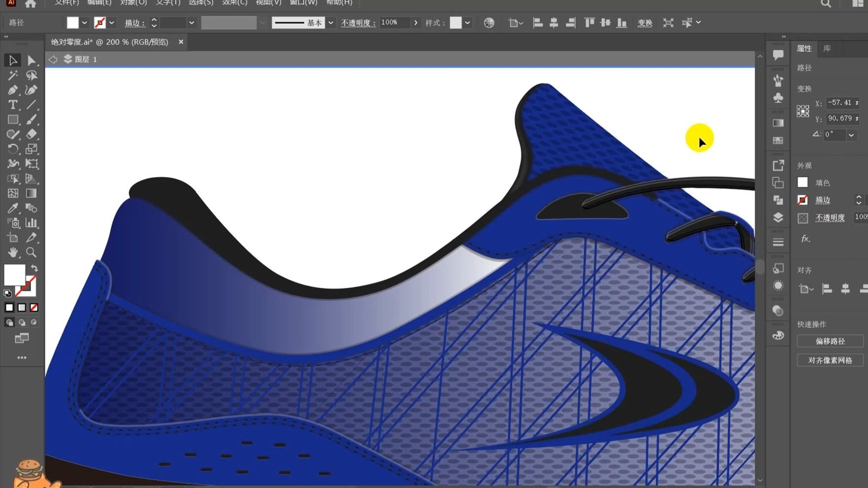Swap fill and stroke colors
The image size is (868, 488).
pyautogui.click(x=34, y=268)
